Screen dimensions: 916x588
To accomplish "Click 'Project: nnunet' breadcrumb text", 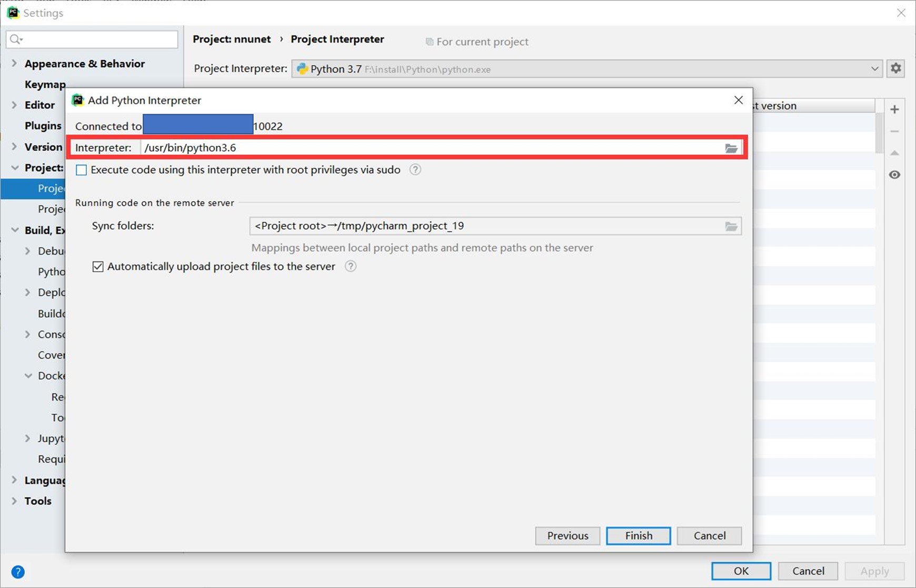I will pyautogui.click(x=232, y=39).
